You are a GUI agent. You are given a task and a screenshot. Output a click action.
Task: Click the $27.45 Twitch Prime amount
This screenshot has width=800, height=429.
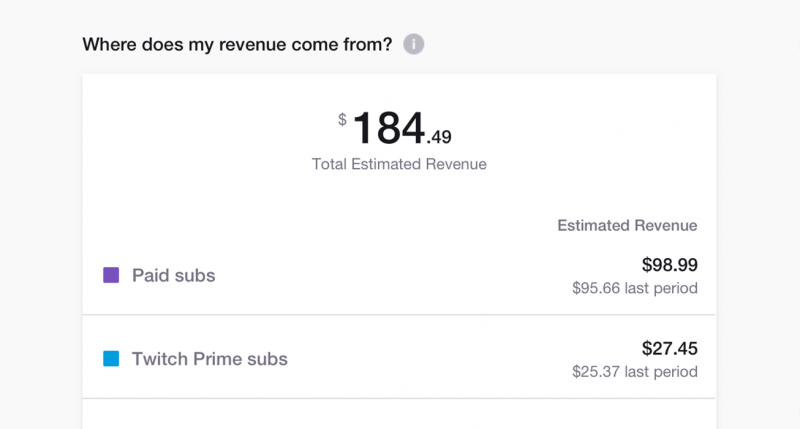tap(669, 349)
